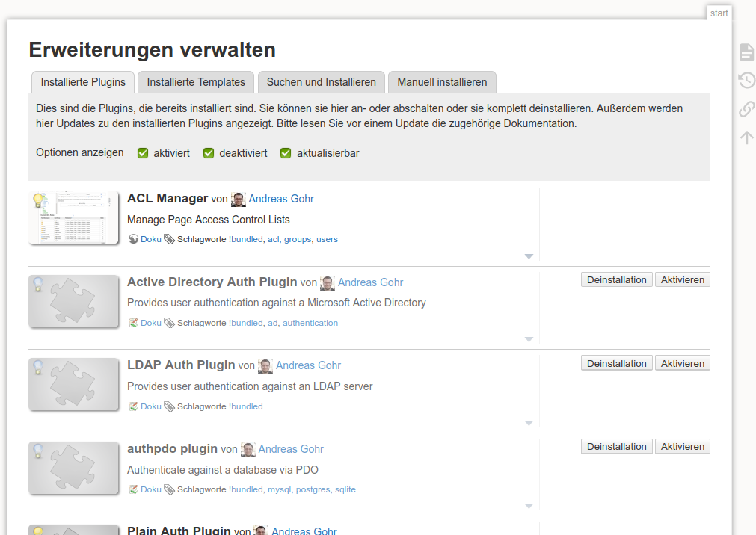Click Deinstallation for authpdo plugin
Screen dimensions: 756x535
(x=616, y=447)
